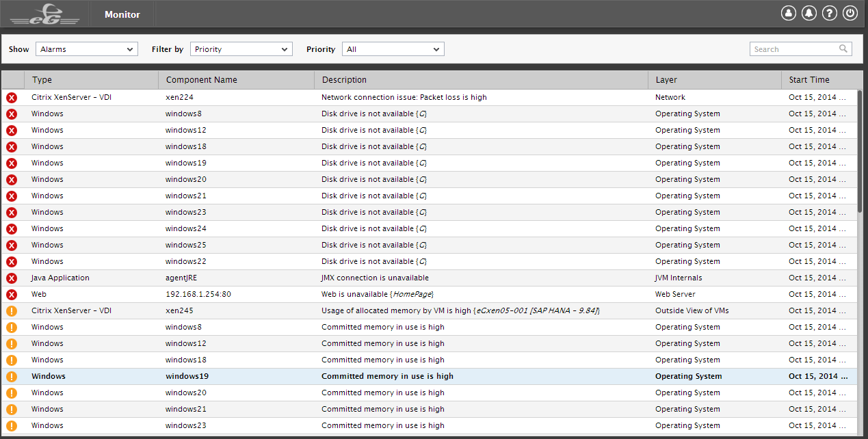
Task: Click critical alarm icon for windows20 disk drive row
Action: pyautogui.click(x=12, y=179)
